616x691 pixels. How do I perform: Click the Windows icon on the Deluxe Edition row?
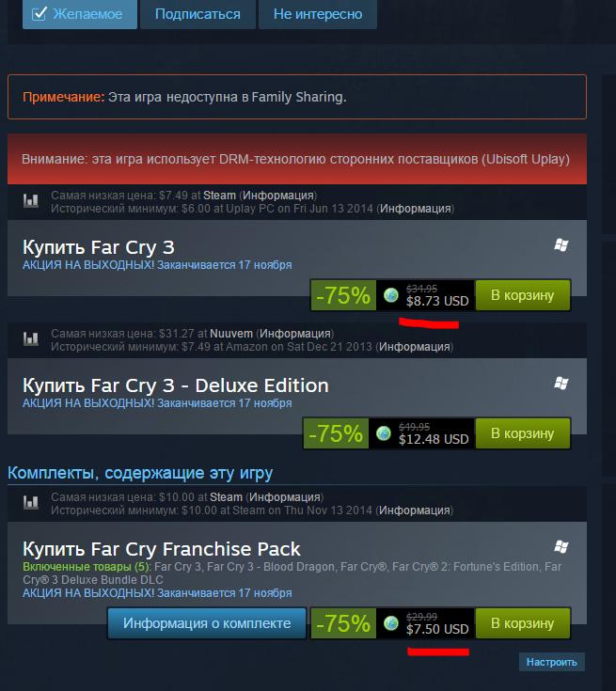[561, 383]
